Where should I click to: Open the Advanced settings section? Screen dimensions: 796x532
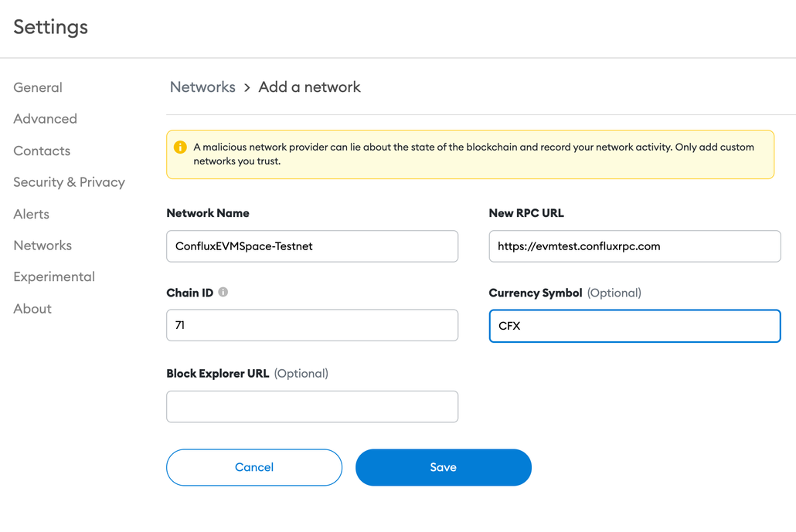point(45,119)
